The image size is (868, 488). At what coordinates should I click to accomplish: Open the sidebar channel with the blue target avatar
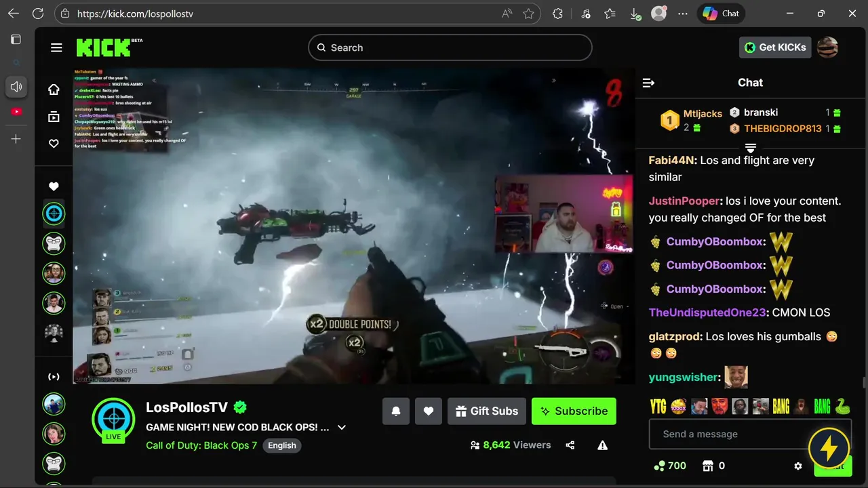point(54,213)
